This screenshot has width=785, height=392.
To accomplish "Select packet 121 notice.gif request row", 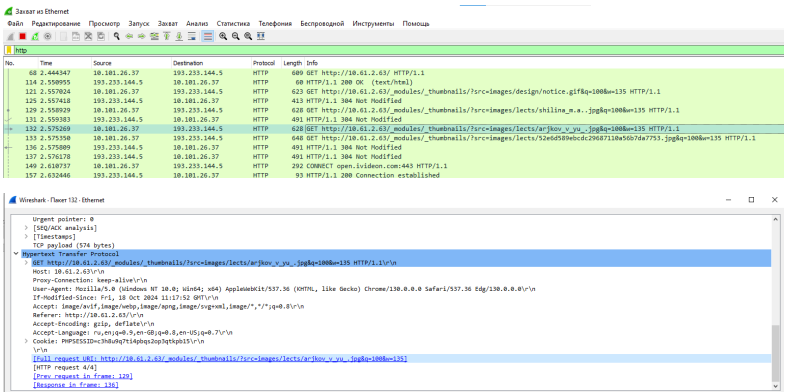I will click(x=394, y=92).
